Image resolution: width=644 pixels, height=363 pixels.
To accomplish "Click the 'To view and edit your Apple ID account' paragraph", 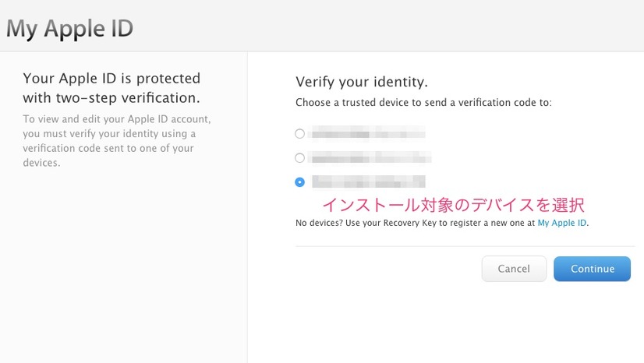I will click(117, 141).
